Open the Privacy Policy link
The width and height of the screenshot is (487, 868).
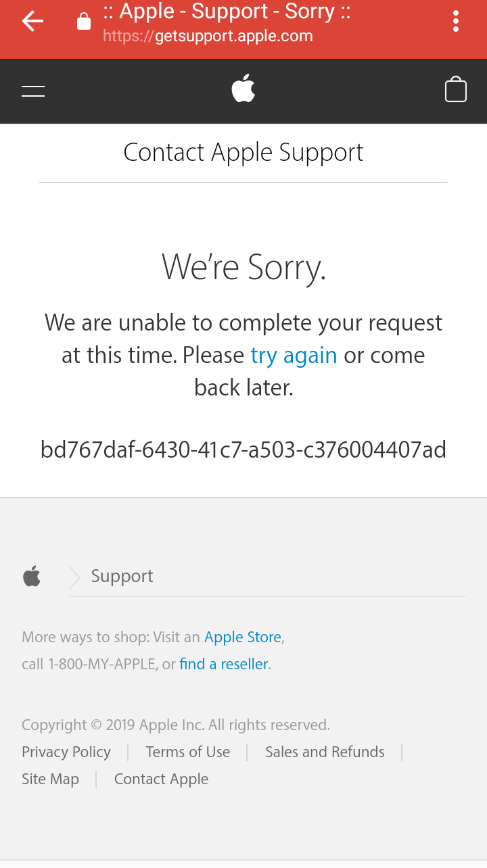coord(66,752)
